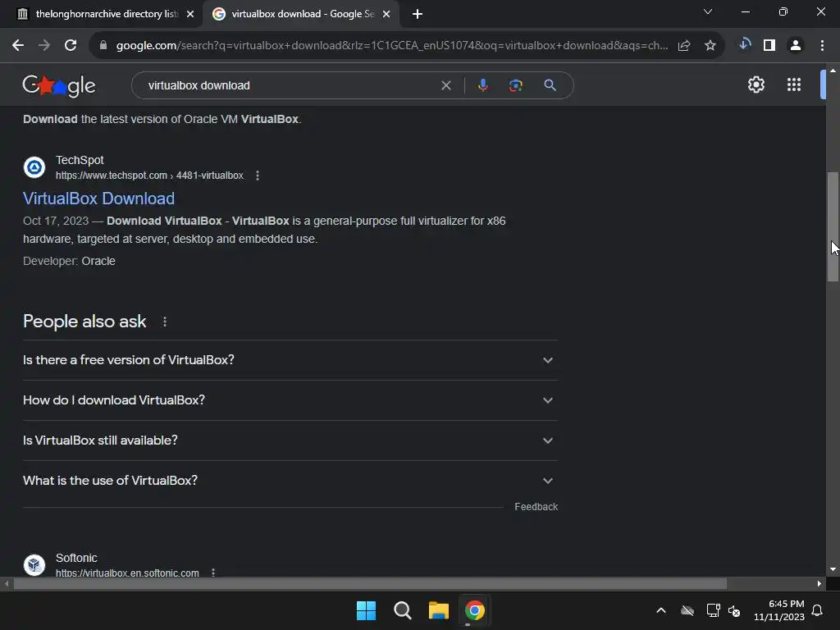Viewport: 840px width, 630px height.
Task: Open File Explorer from taskbar
Action: point(439,610)
